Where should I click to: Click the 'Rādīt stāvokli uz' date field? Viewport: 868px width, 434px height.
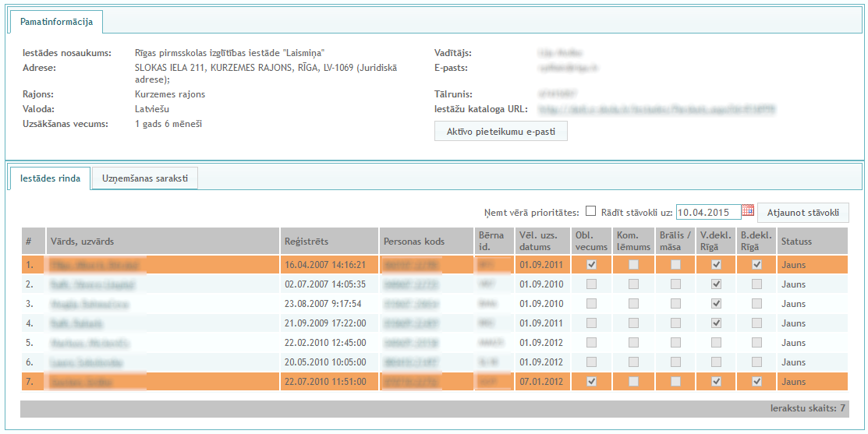tap(707, 212)
